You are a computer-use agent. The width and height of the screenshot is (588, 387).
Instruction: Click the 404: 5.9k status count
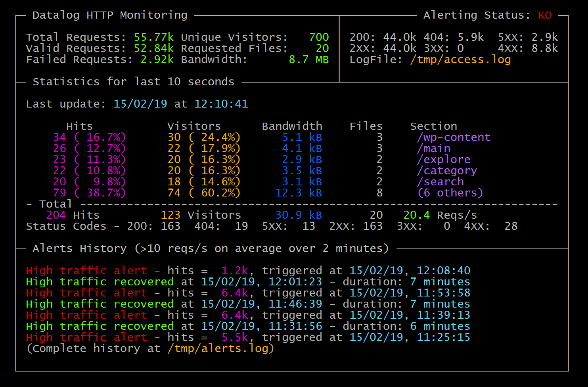point(454,37)
